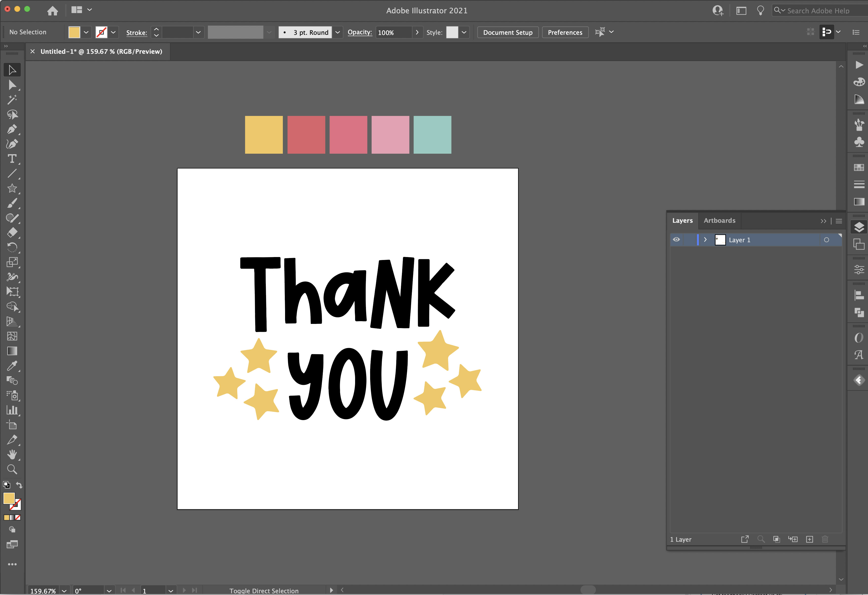The height and width of the screenshot is (595, 868).
Task: Select the Hand tool
Action: [x=12, y=454]
